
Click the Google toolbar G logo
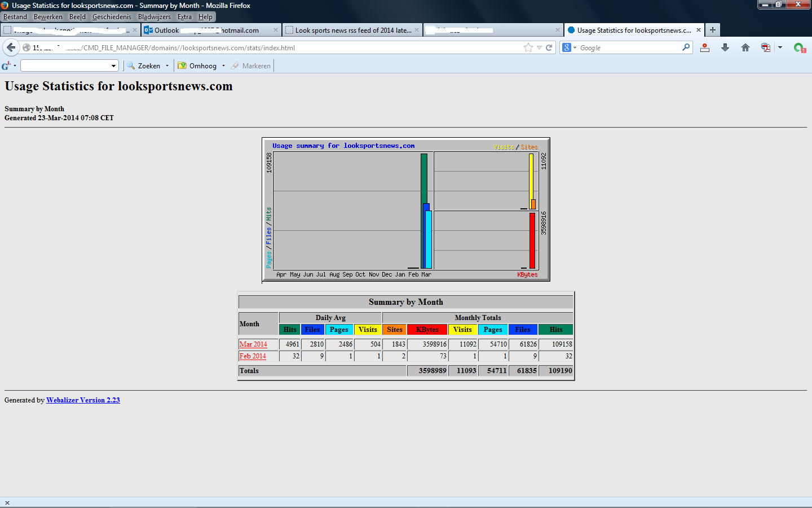6,66
